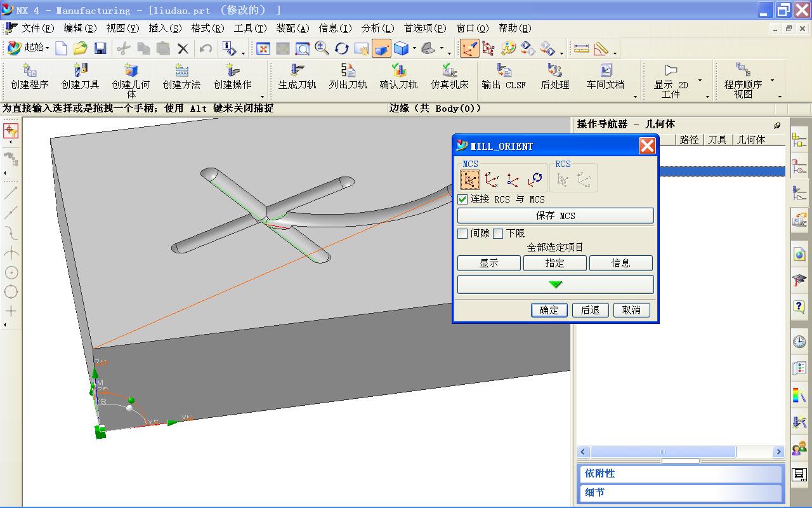Save the part with the floppy disk icon
The width and height of the screenshot is (812, 508).
[100, 48]
